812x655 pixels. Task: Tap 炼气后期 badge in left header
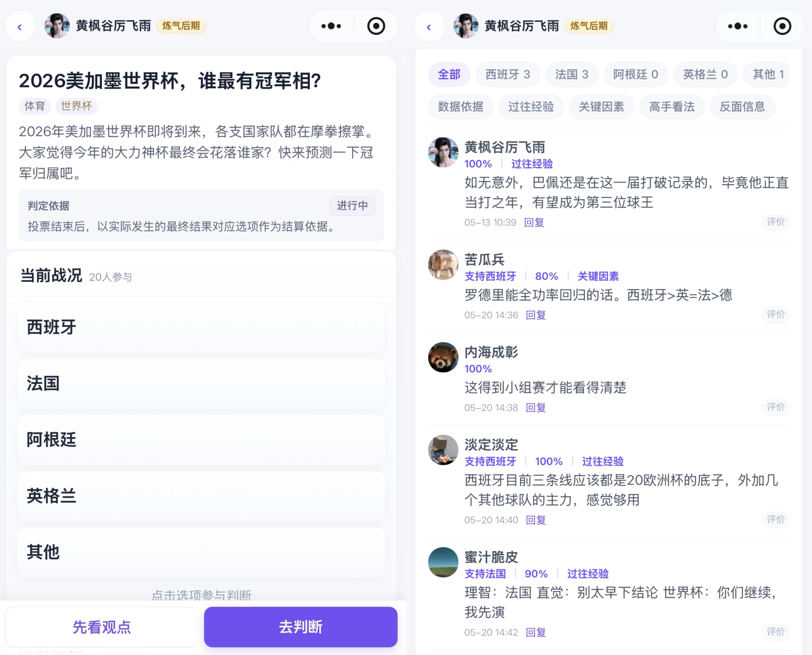[x=181, y=26]
